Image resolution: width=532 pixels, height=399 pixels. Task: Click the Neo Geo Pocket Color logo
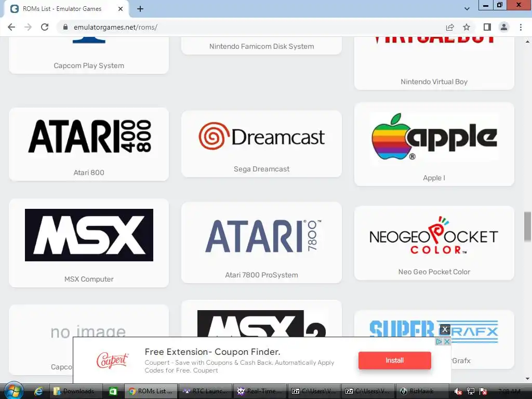tap(434, 235)
